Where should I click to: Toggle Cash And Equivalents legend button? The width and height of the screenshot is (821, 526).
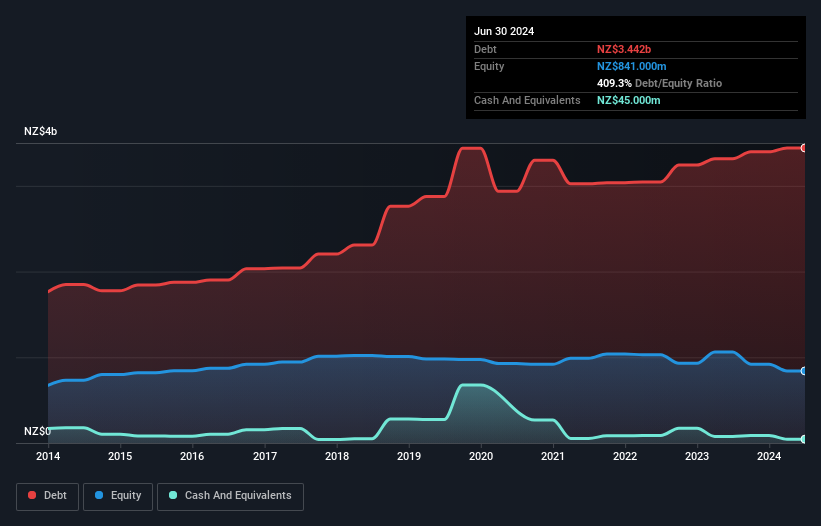pos(230,496)
